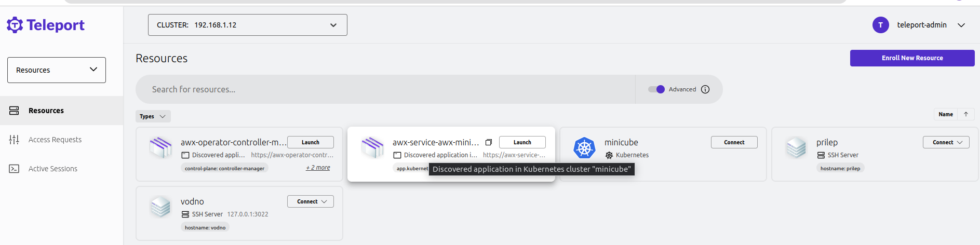980x245 pixels.
Task: Launch awx-operator-controller-m application
Action: tap(311, 142)
